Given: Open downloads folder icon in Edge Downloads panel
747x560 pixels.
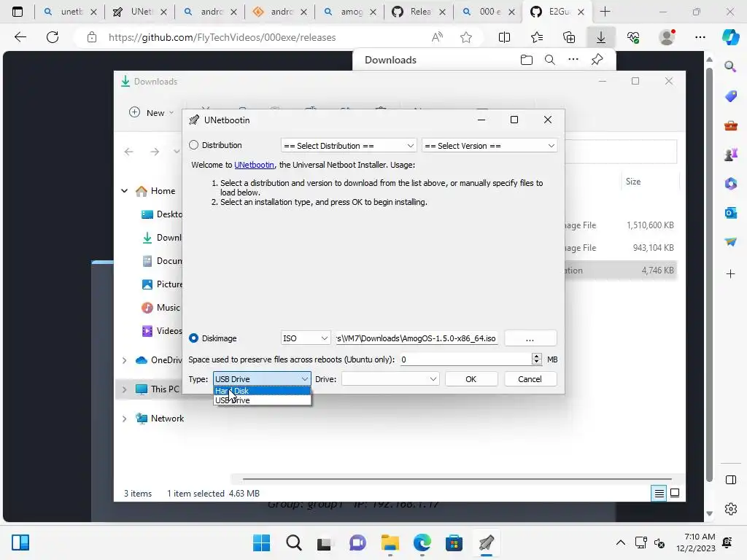Looking at the screenshot, I should pos(527,60).
